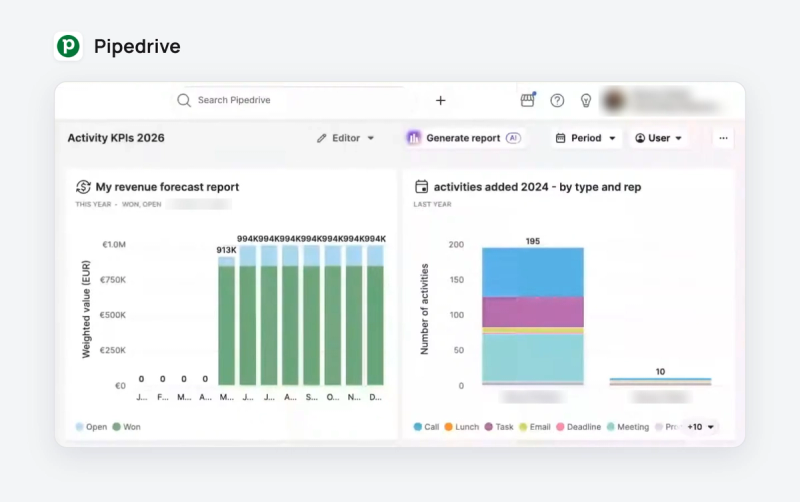Open the plus quick-add button

pyautogui.click(x=441, y=101)
